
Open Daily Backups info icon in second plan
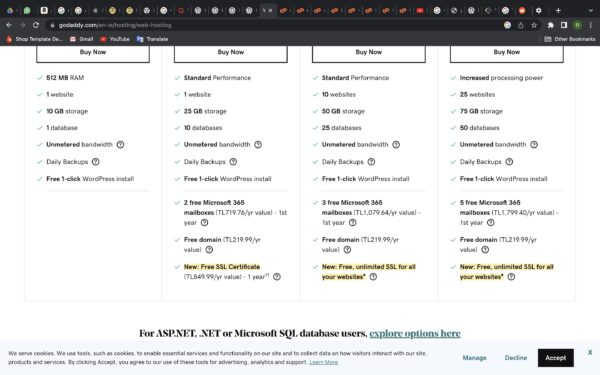[233, 162]
